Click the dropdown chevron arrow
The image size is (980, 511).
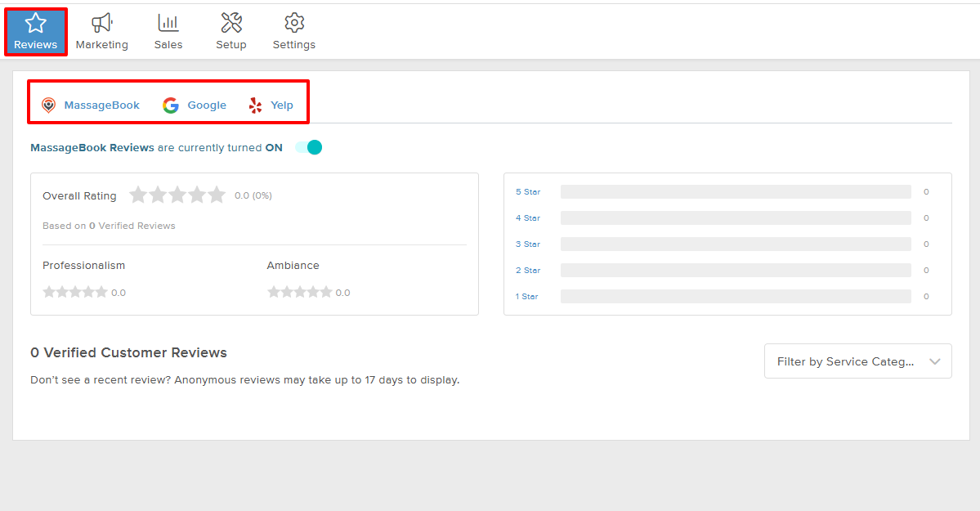click(936, 361)
